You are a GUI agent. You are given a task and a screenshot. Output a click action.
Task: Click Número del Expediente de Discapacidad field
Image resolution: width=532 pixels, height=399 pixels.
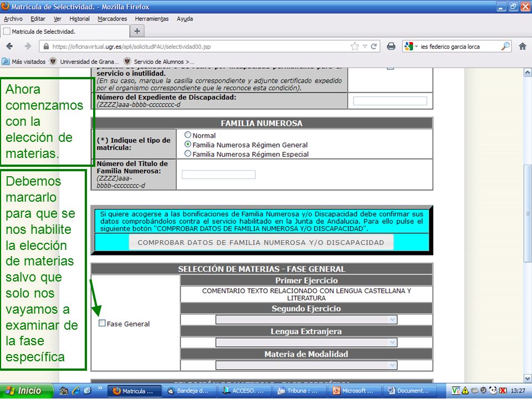pyautogui.click(x=390, y=101)
